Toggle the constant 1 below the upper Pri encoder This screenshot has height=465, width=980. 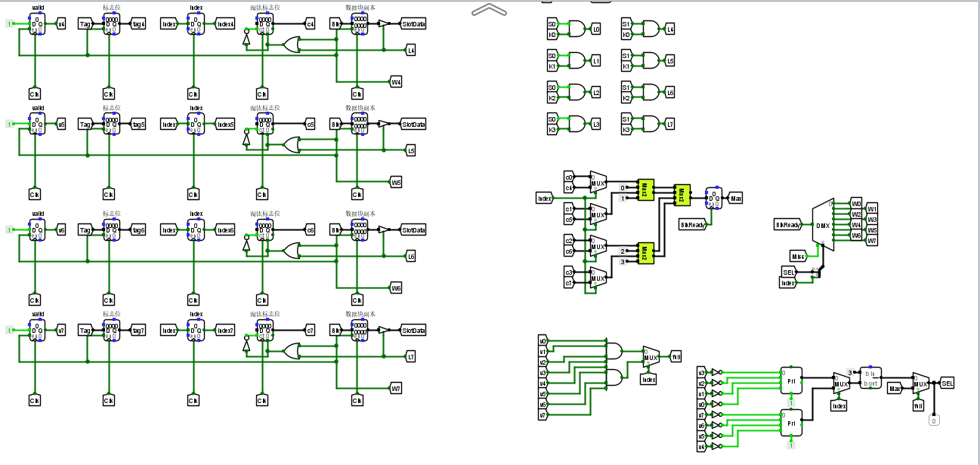point(791,402)
